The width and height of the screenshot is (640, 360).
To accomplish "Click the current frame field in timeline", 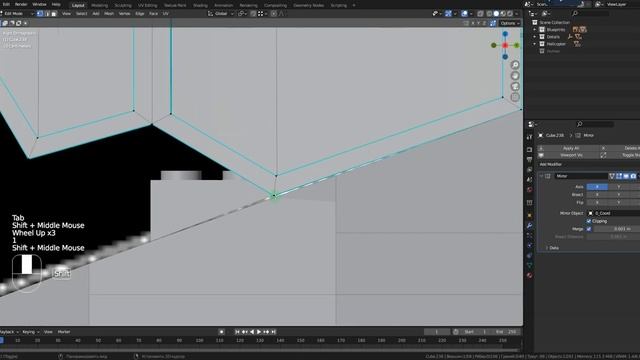I will coord(437,332).
